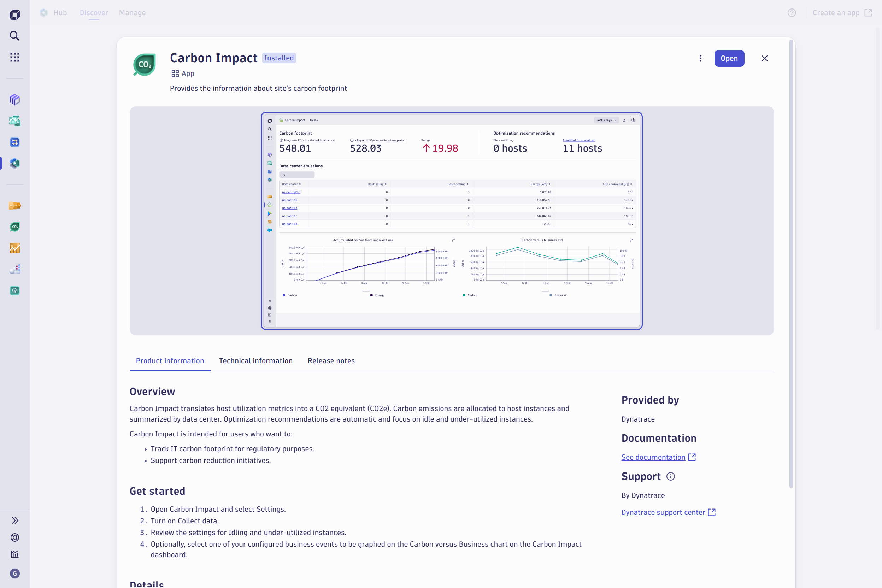The image size is (882, 588).
Task: Open the three-dot options menu
Action: click(700, 58)
